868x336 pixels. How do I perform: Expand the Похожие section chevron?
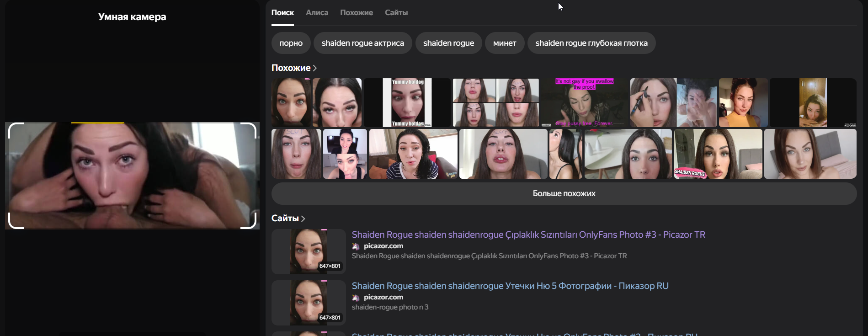(314, 68)
